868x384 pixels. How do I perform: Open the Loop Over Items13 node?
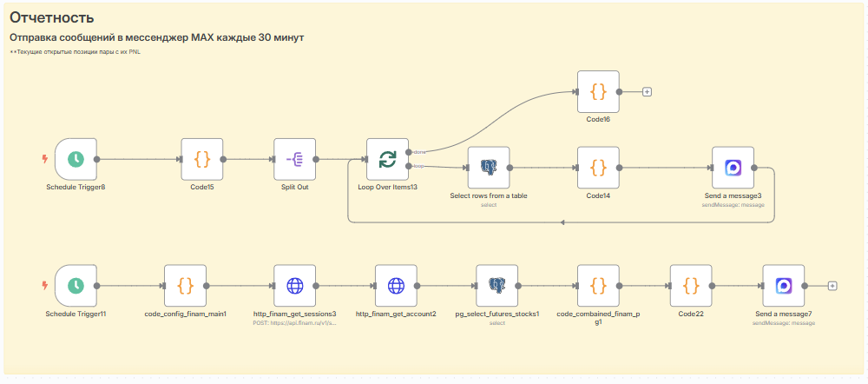387,159
